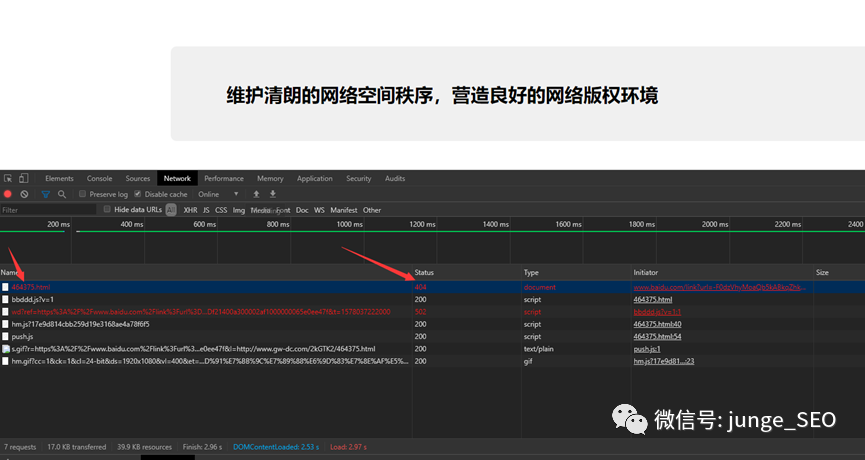Filter requests by Doc
This screenshot has width=865, height=460.
coord(302,210)
